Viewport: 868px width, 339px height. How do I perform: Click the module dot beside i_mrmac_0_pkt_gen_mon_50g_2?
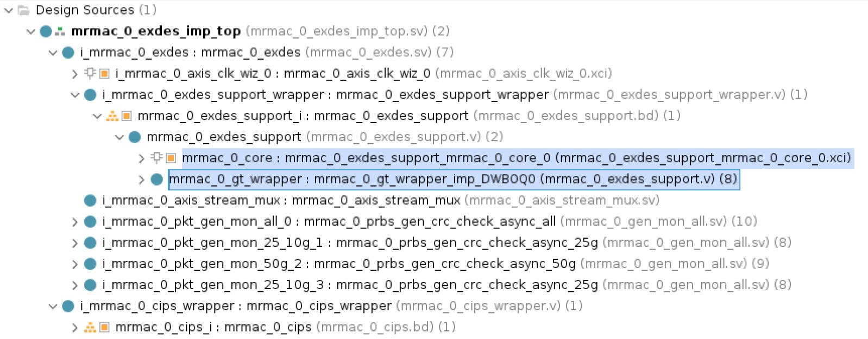point(91,264)
